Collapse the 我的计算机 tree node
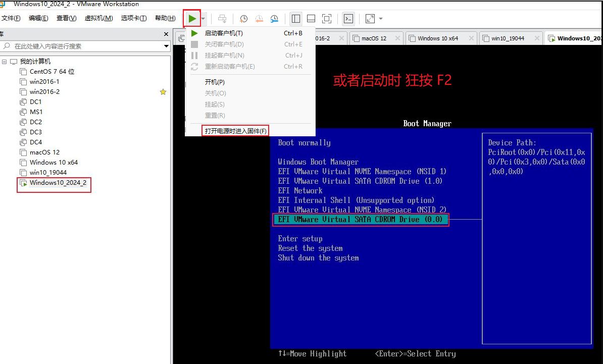 point(5,62)
